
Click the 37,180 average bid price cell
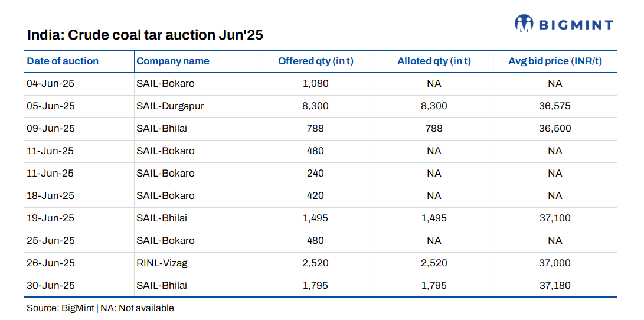(x=555, y=285)
